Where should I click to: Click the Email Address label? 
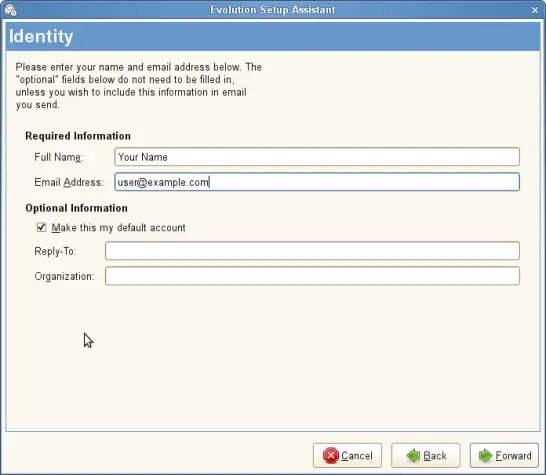pyautogui.click(x=69, y=182)
